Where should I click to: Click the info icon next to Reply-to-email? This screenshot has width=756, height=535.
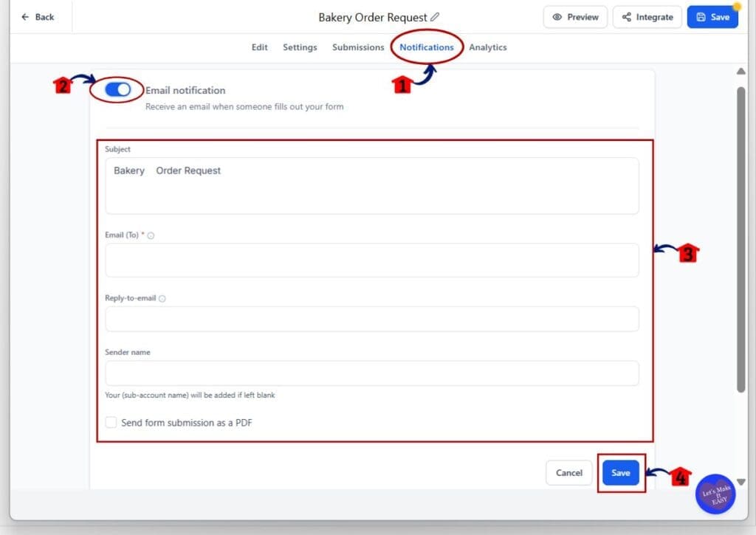(162, 299)
